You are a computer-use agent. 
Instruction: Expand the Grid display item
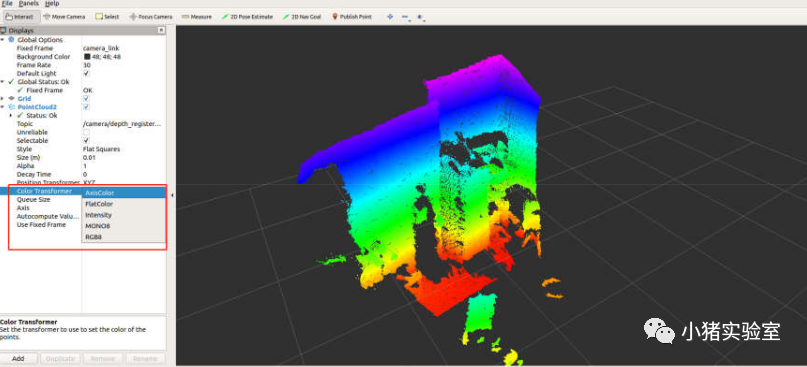pos(3,98)
